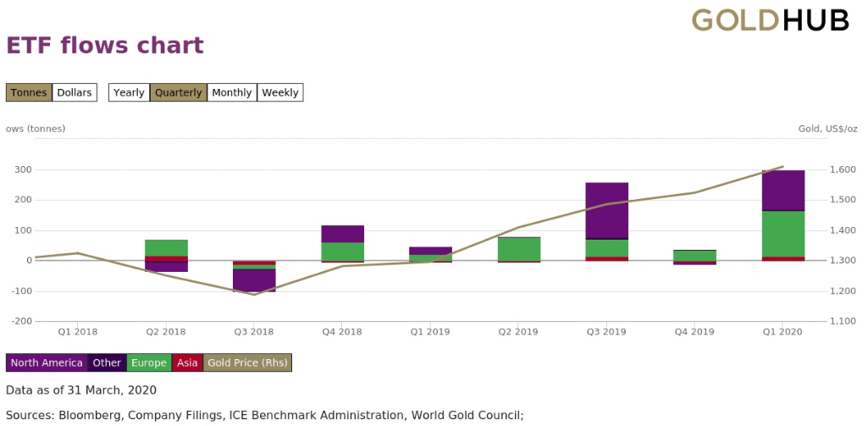Show Monthly ETF flows
Image resolution: width=868 pixels, height=426 pixels.
pyautogui.click(x=231, y=92)
